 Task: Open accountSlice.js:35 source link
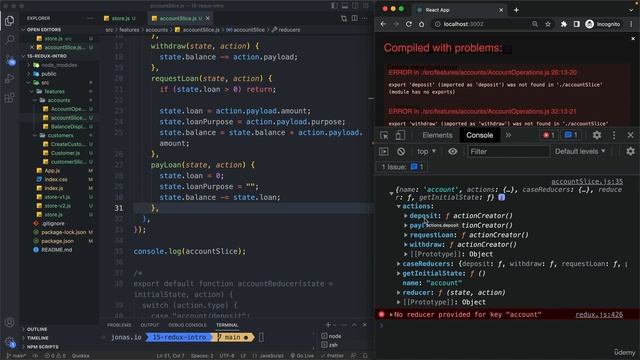click(587, 182)
